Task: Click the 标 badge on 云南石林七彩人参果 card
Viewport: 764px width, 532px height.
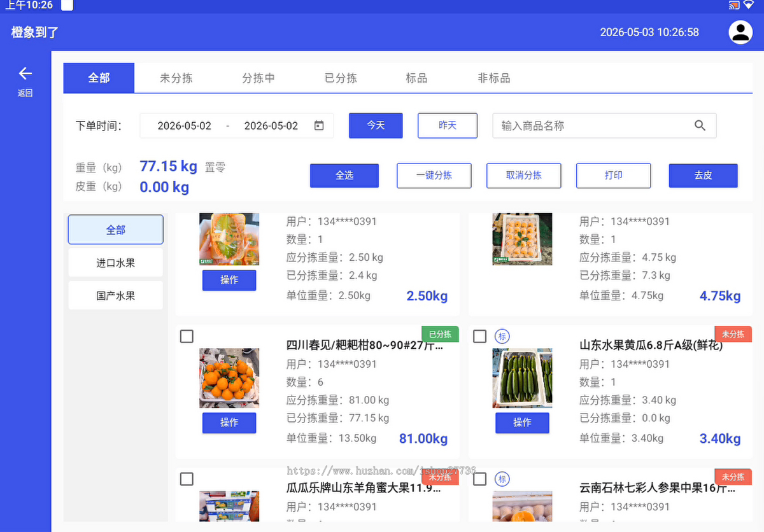Action: pyautogui.click(x=502, y=479)
